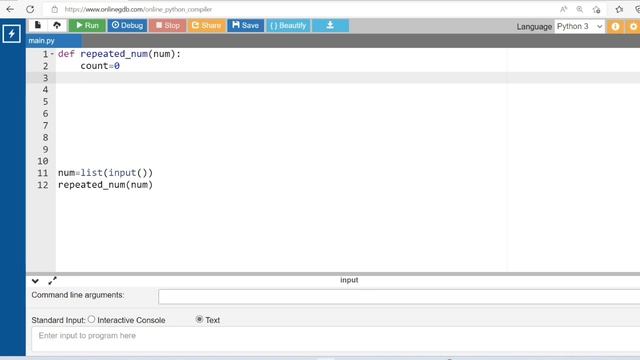Add page to favorites with the star-plus icon

pos(597,9)
